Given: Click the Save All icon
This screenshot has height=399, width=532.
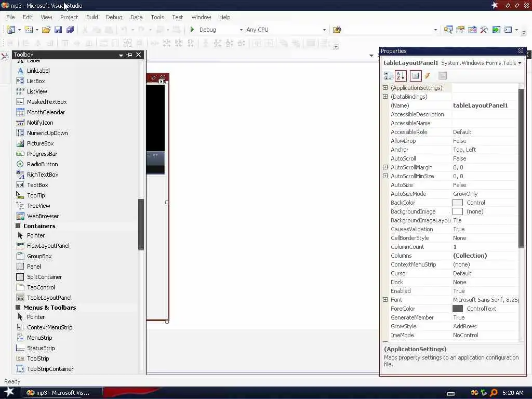Looking at the screenshot, I should click(x=70, y=30).
